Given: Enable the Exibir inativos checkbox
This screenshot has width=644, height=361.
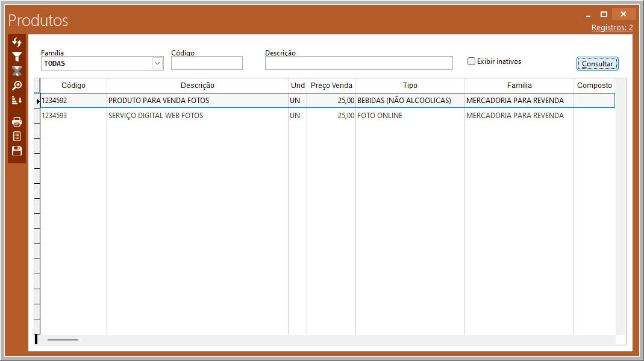Looking at the screenshot, I should [472, 61].
